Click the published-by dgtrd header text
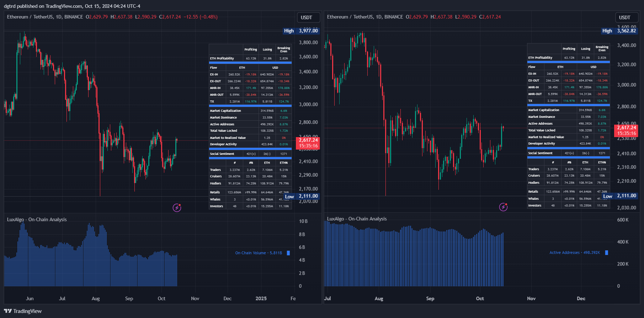Screen dimensions: 644x318 point(72,6)
